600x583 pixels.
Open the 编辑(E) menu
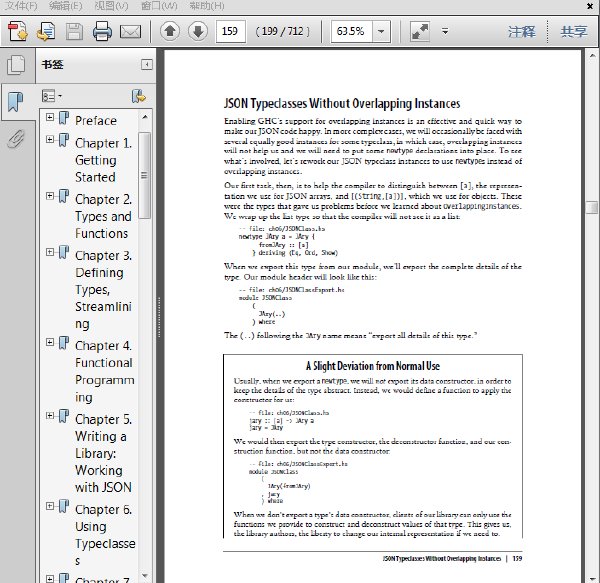tap(66, 6)
